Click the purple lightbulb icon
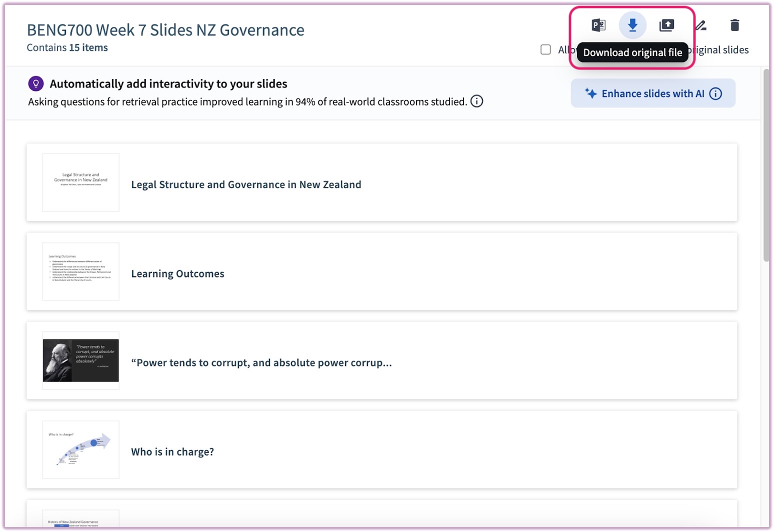 [x=36, y=83]
